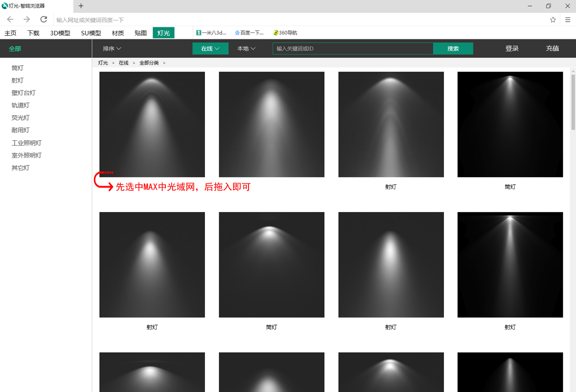This screenshot has height=392, width=576.
Task: Click the 搜索 search button
Action: (x=453, y=48)
